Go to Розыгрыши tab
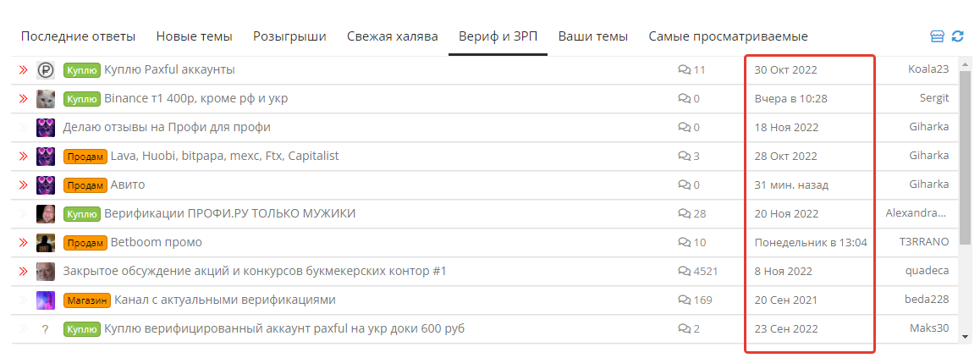The width and height of the screenshot is (980, 358). tap(289, 37)
